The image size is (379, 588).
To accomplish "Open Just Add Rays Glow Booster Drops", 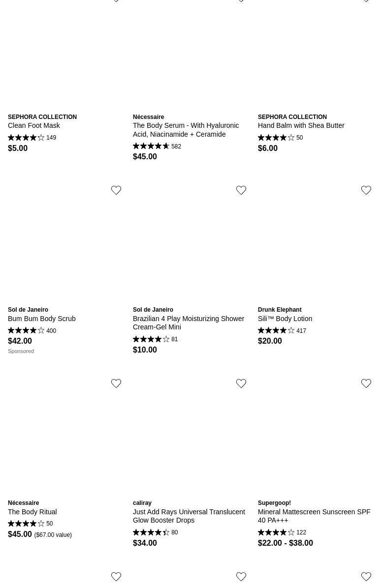I will (x=189, y=516).
